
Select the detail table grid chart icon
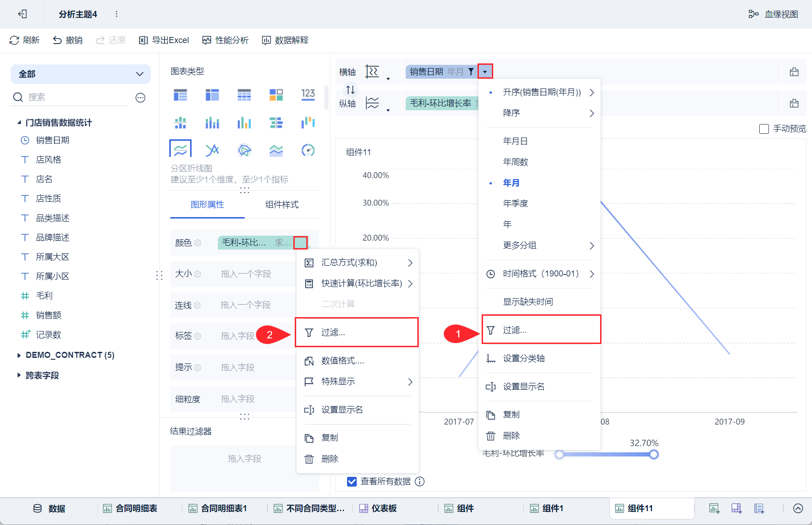[x=244, y=95]
